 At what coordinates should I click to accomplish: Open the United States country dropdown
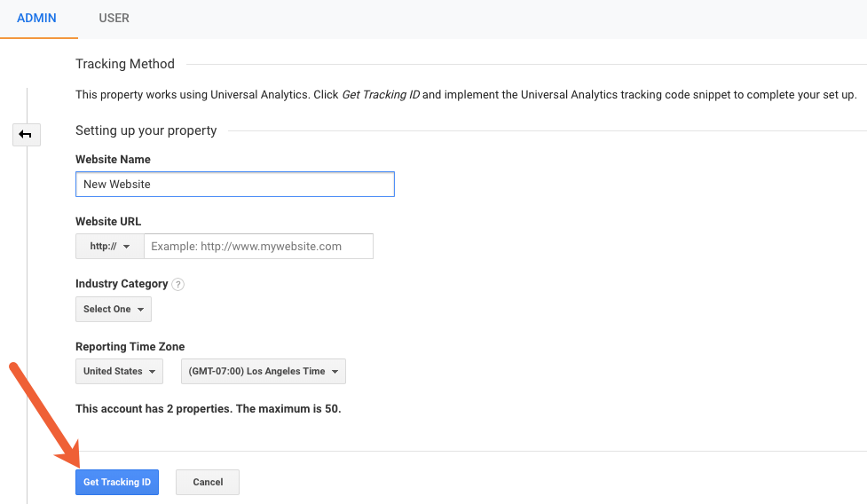pos(119,372)
